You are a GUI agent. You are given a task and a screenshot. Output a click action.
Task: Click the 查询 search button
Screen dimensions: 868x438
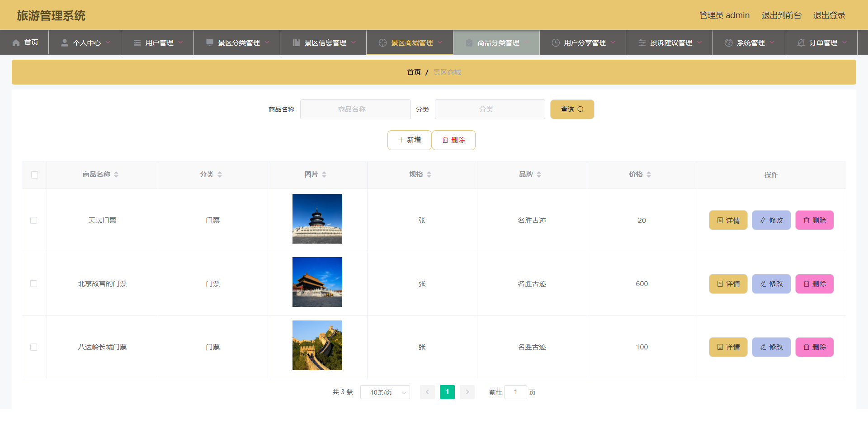click(x=571, y=109)
